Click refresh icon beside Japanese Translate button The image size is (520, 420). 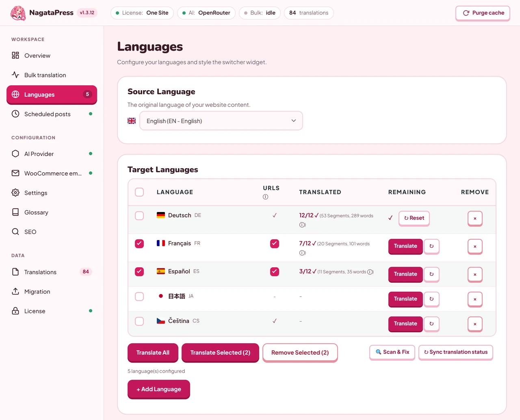coord(431,299)
